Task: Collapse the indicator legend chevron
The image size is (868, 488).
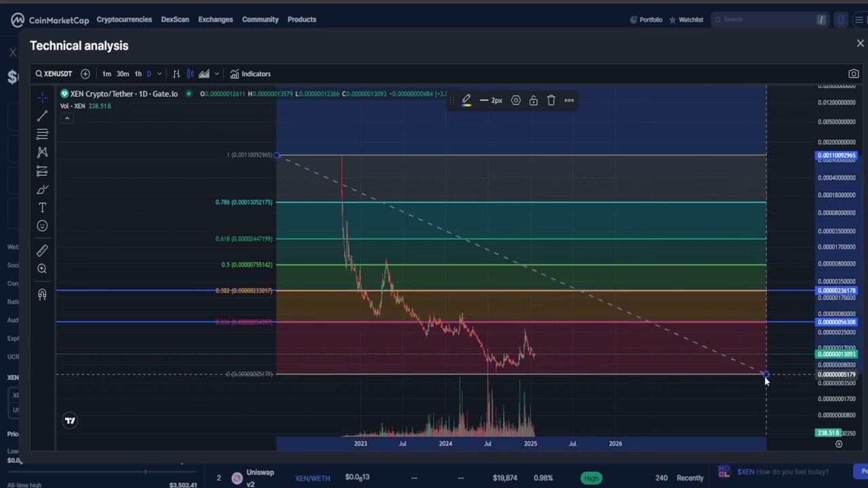Action: tap(66, 118)
